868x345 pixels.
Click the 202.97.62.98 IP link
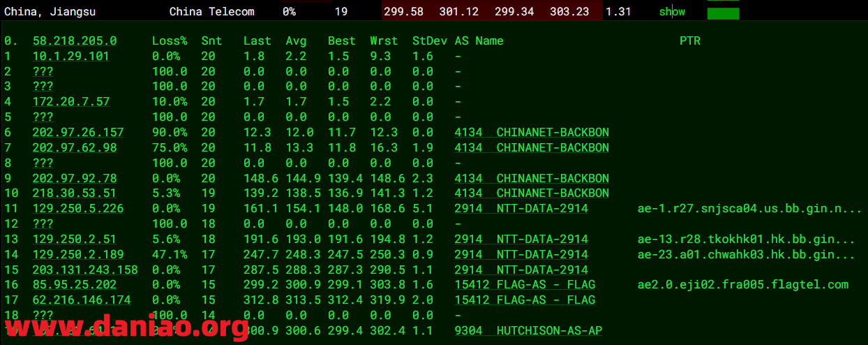pos(74,148)
